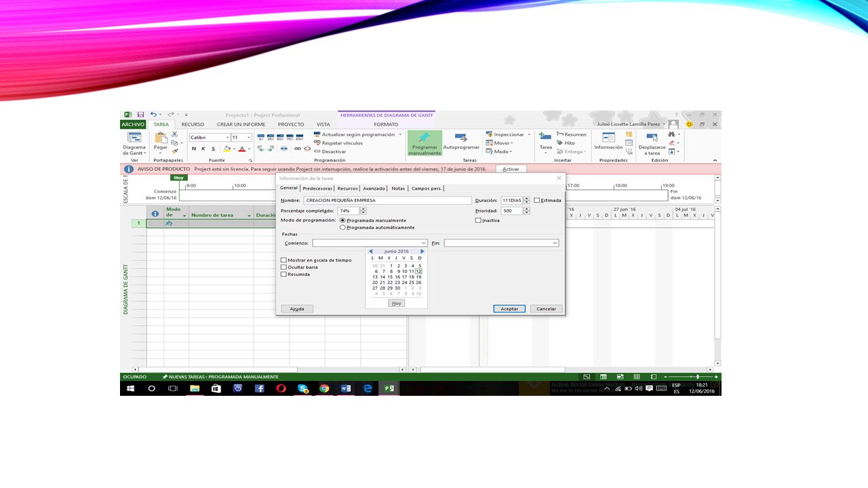This screenshot has height=488, width=868.
Task: Select Programada automáticamente radio button
Action: (342, 228)
